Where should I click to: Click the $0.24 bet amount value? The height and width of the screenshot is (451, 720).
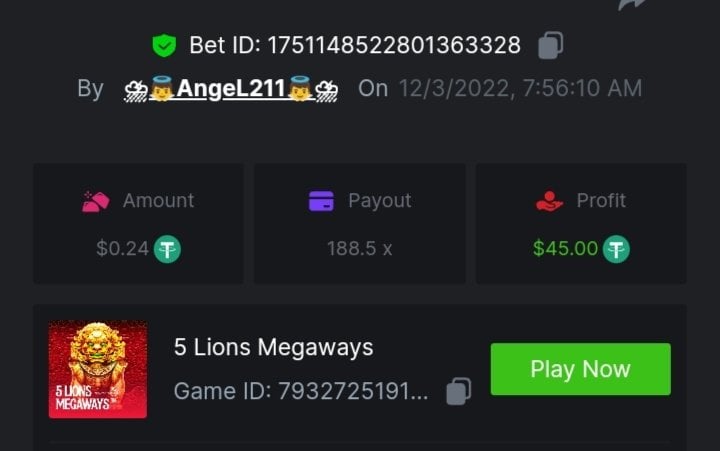(122, 248)
